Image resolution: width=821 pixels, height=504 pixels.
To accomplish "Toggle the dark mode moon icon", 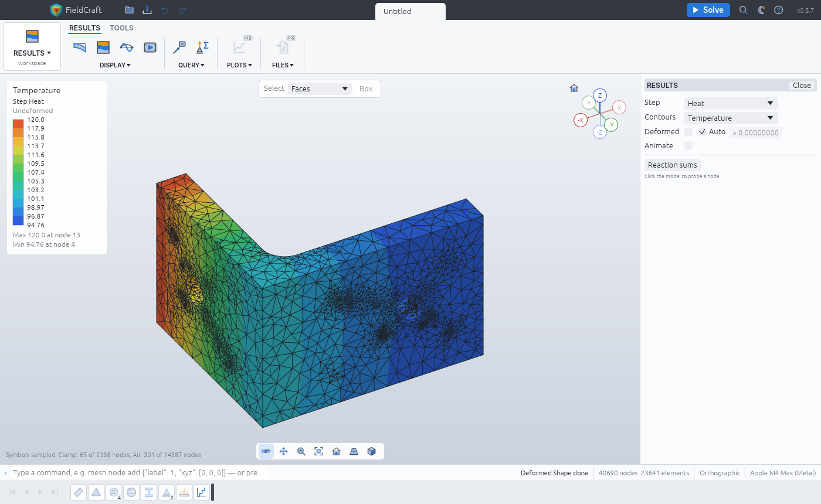I will [x=761, y=10].
